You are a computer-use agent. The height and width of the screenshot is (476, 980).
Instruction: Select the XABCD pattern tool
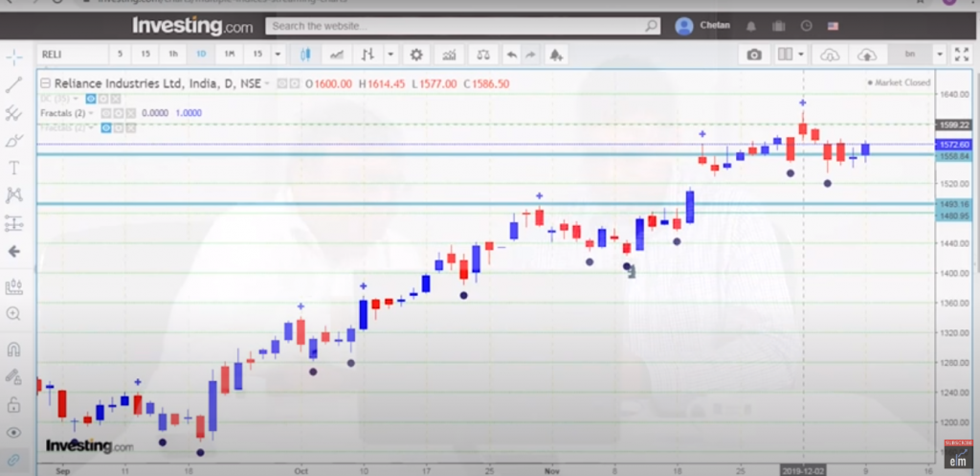13,195
